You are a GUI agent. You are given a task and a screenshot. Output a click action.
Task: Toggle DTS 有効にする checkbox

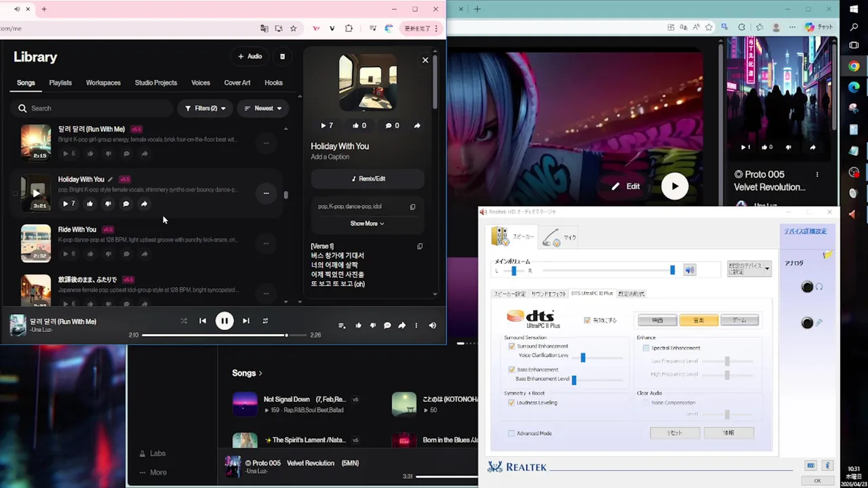tap(587, 320)
